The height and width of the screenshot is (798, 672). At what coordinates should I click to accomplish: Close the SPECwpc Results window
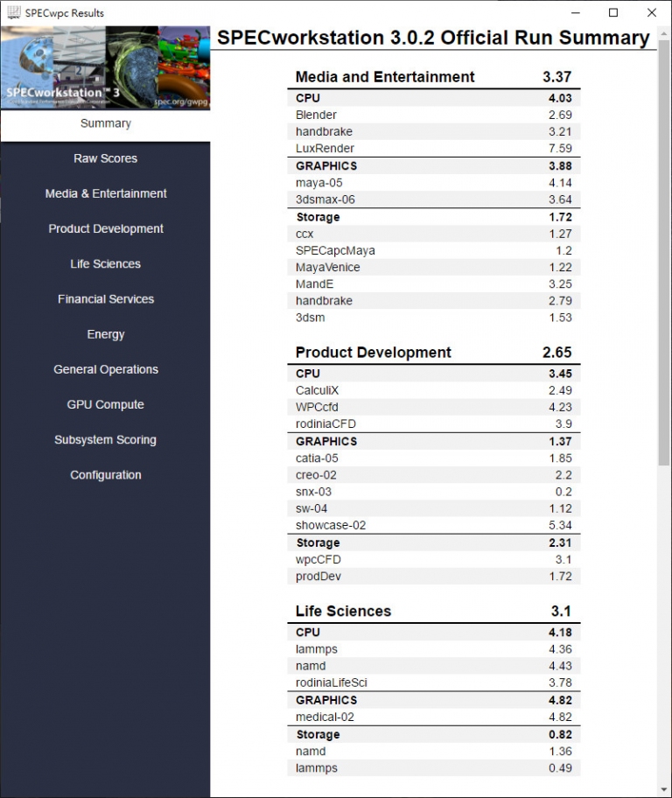652,13
